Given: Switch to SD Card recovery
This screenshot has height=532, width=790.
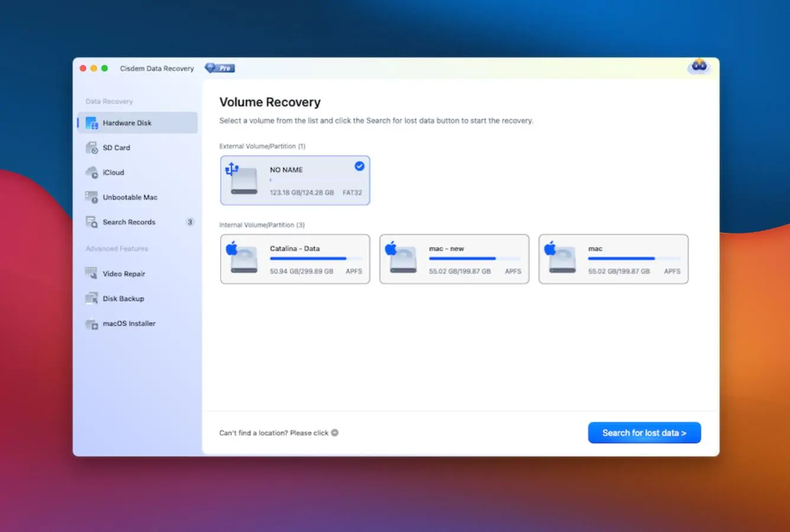Looking at the screenshot, I should click(137, 148).
